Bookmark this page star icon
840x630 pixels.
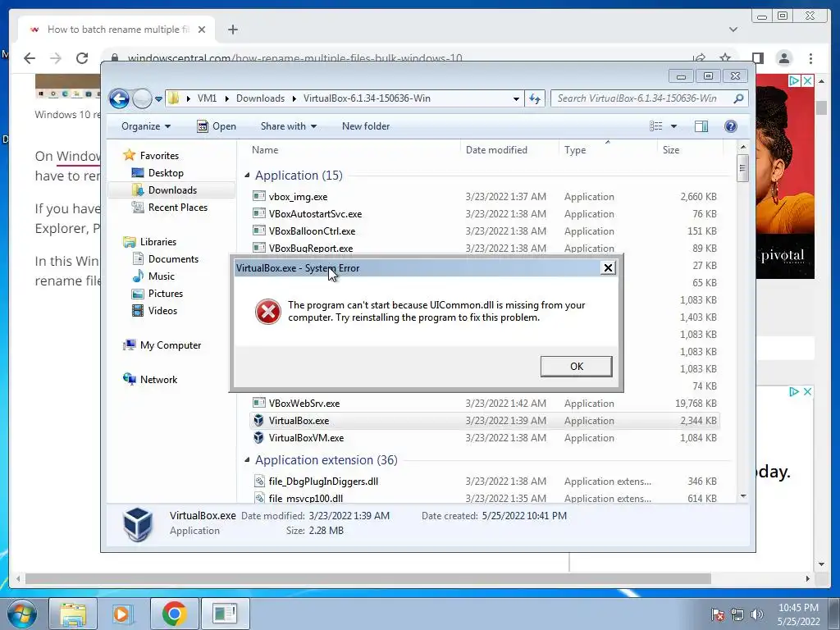tap(725, 57)
